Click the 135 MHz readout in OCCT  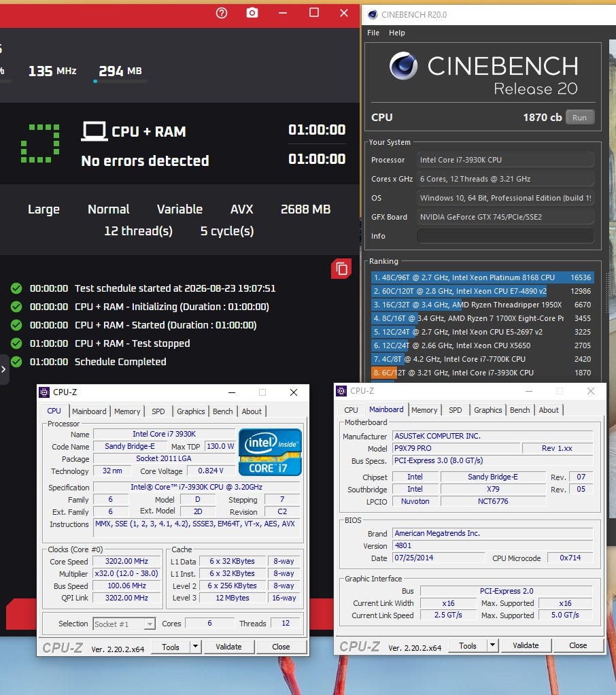52,71
